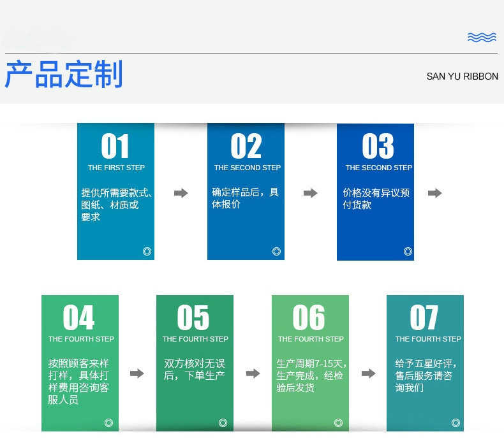
Task: Click the large 01 step number
Action: click(115, 146)
